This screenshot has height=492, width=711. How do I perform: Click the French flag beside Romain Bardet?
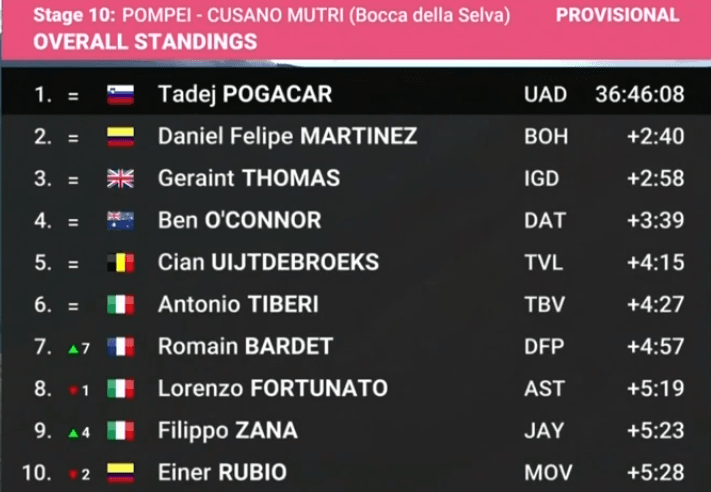click(x=120, y=347)
